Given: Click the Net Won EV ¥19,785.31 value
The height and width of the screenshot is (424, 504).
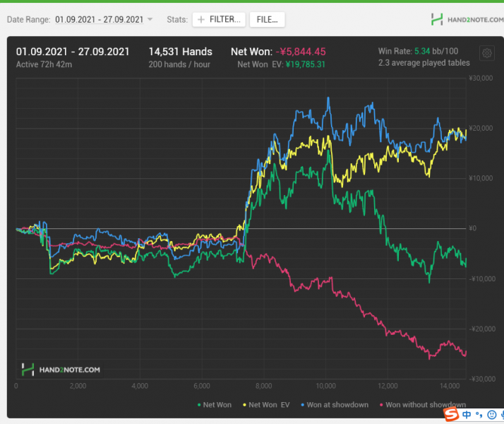Looking at the screenshot, I should [301, 64].
